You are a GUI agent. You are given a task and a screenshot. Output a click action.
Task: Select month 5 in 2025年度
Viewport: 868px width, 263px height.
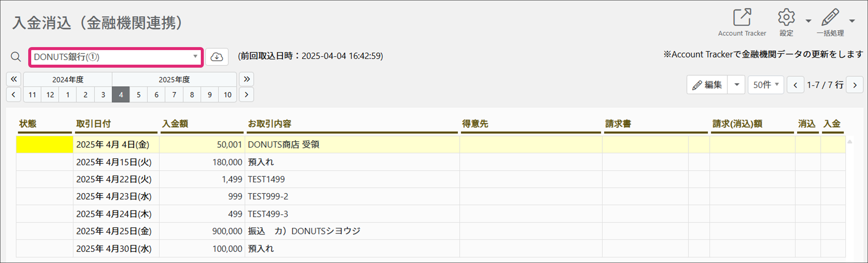(x=138, y=95)
